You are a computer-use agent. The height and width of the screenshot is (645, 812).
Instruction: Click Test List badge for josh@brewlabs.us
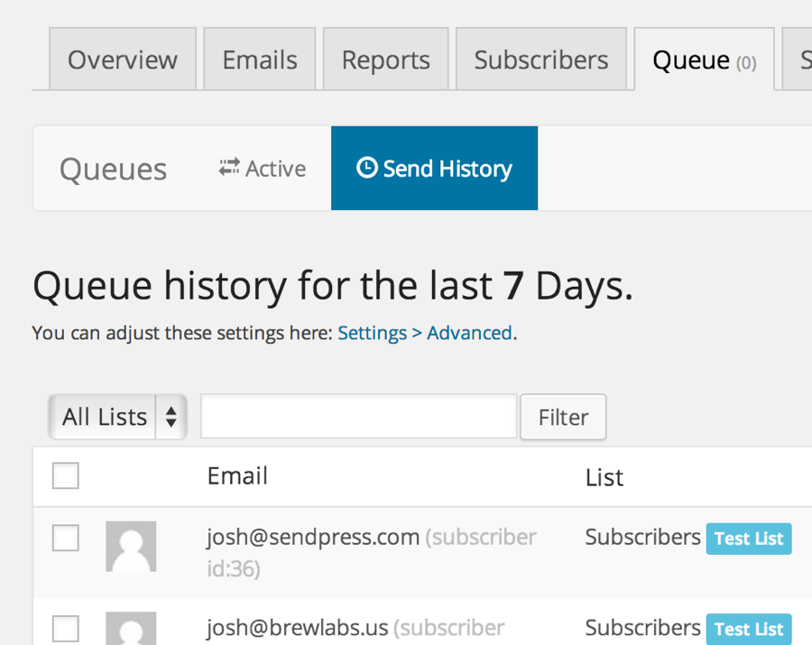pos(749,629)
